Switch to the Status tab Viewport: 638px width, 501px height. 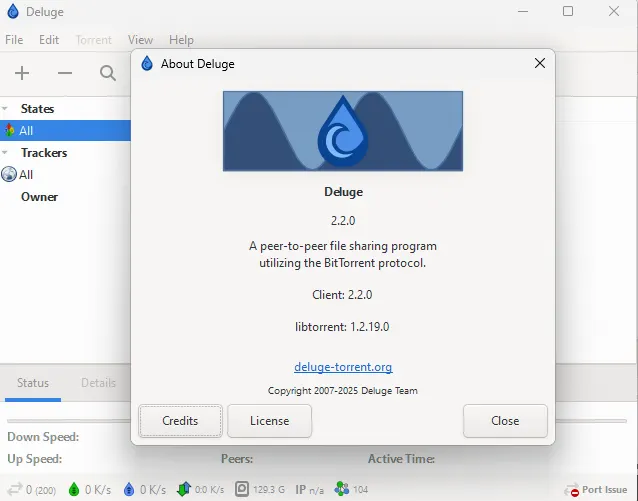(x=33, y=383)
